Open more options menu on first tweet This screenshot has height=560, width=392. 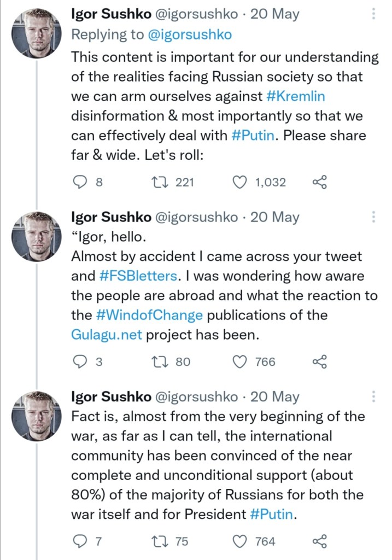373,14
